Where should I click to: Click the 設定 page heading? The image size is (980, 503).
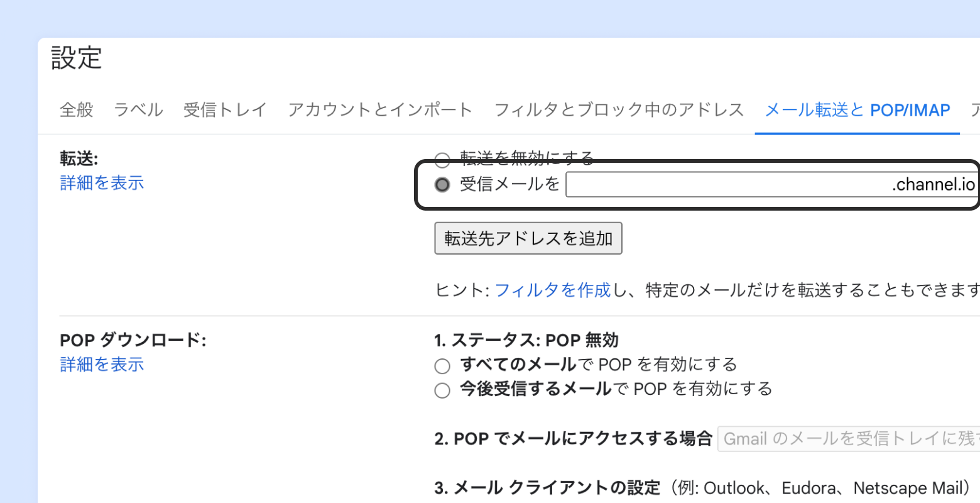76,58
